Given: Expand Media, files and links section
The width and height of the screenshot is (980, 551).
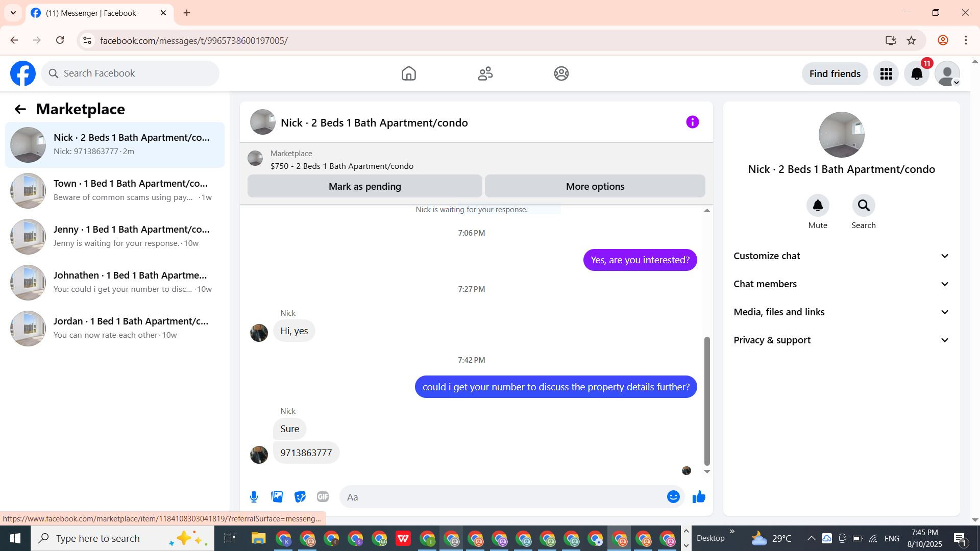Looking at the screenshot, I should click(841, 312).
